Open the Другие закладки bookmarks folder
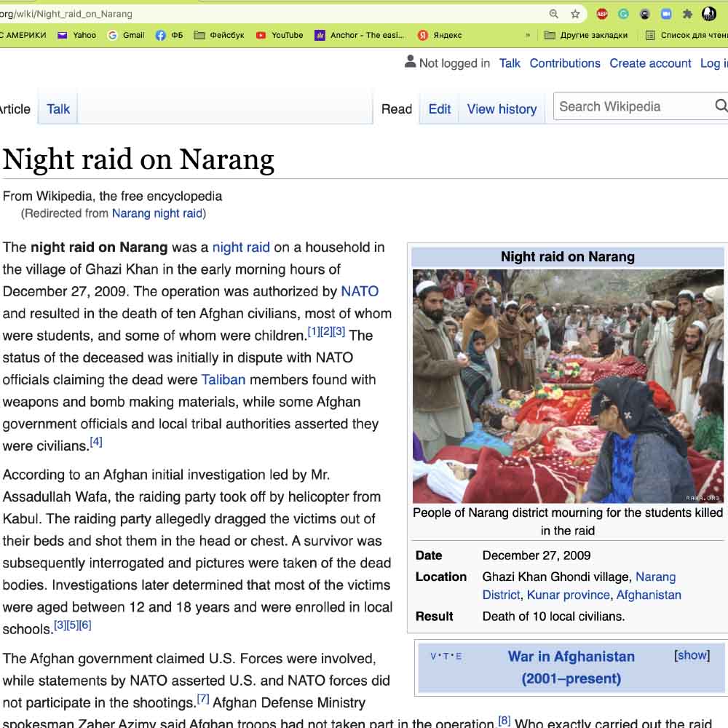The width and height of the screenshot is (728, 728). [586, 35]
